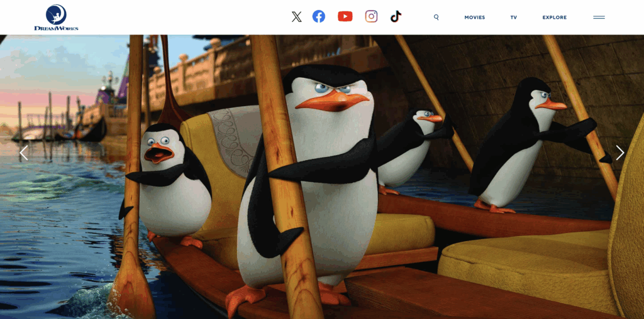Visit the Facebook page icon
Screen dimensions: 644x319
pos(319,16)
